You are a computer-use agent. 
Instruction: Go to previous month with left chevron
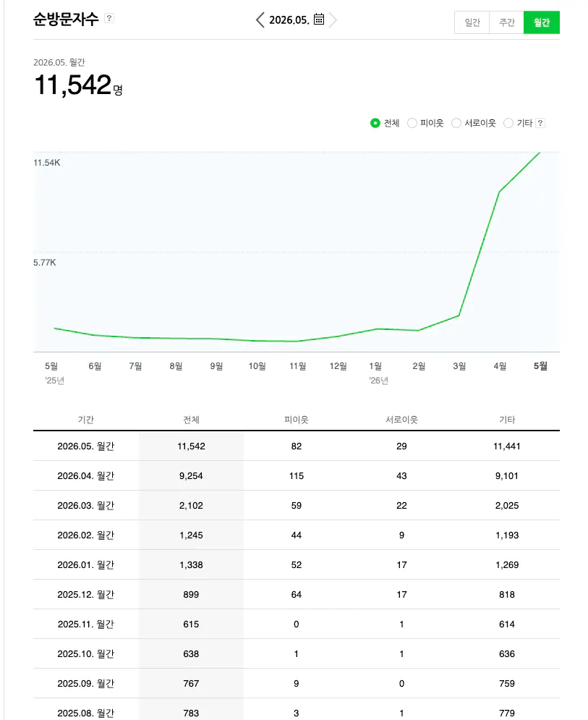(260, 20)
